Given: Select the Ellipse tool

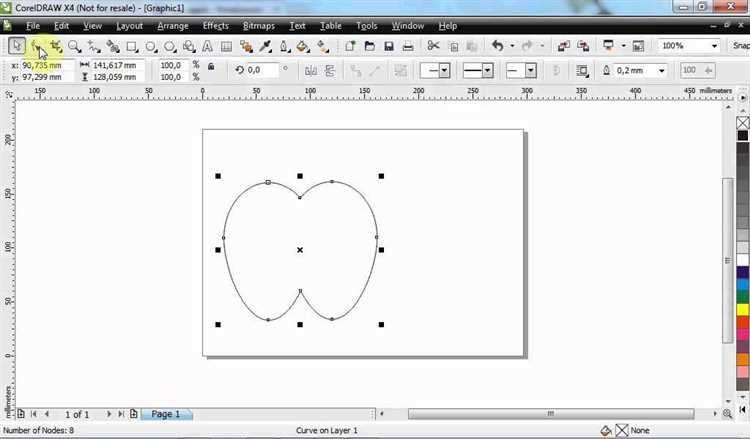Looking at the screenshot, I should [x=151, y=46].
